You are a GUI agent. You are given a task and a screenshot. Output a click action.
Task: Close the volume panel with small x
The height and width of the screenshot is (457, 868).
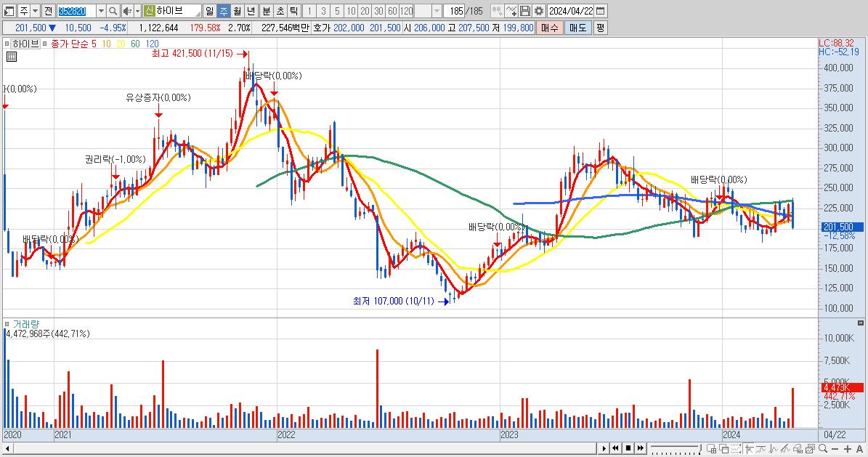tap(860, 323)
